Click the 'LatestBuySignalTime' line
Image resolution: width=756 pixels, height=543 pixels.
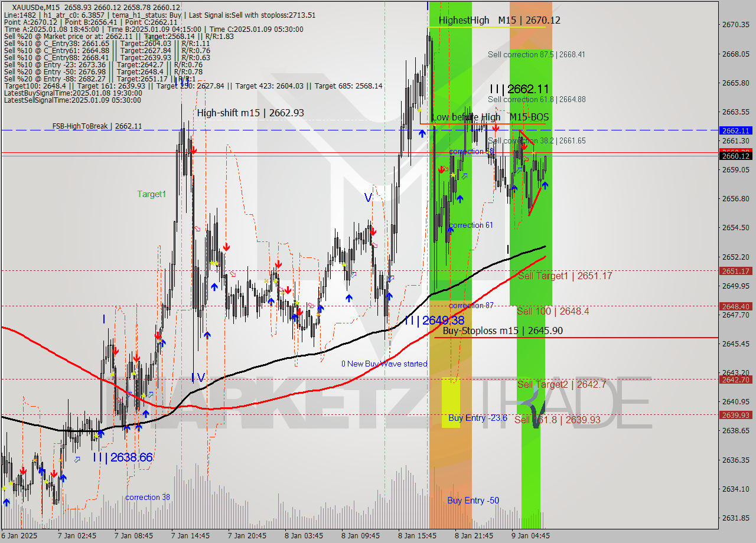coord(73,93)
